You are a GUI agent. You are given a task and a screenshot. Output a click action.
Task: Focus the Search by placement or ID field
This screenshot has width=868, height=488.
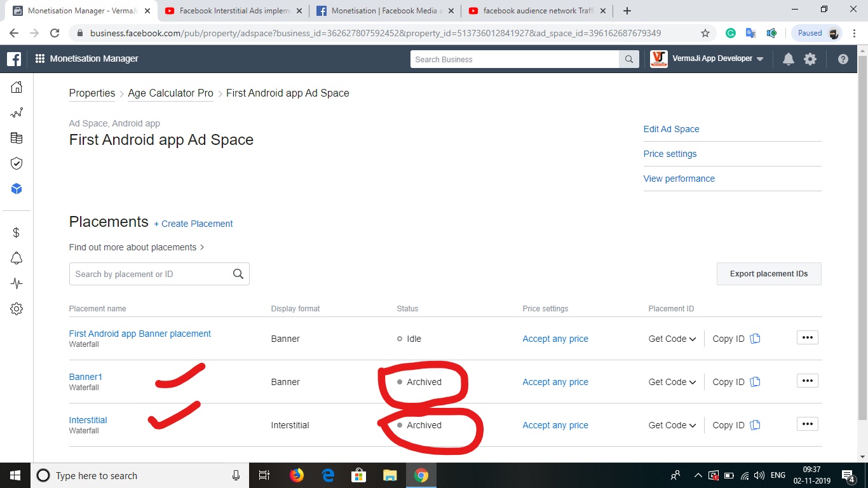[x=159, y=274]
